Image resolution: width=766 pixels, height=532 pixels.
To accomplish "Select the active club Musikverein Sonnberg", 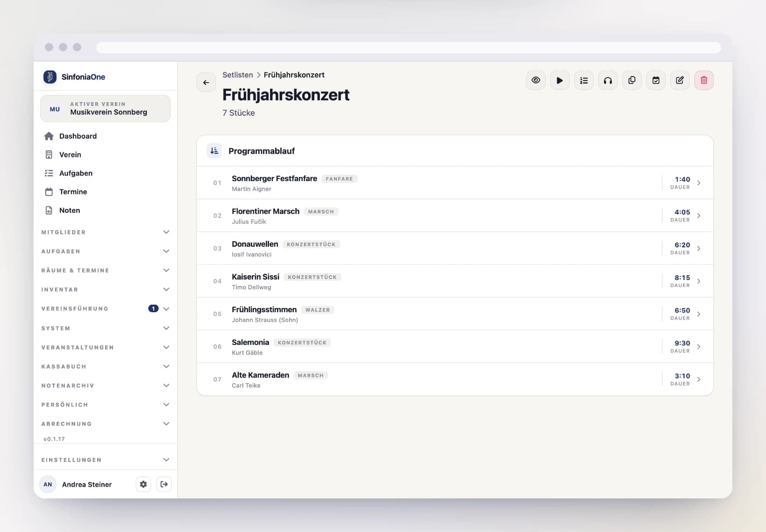I will click(x=106, y=109).
